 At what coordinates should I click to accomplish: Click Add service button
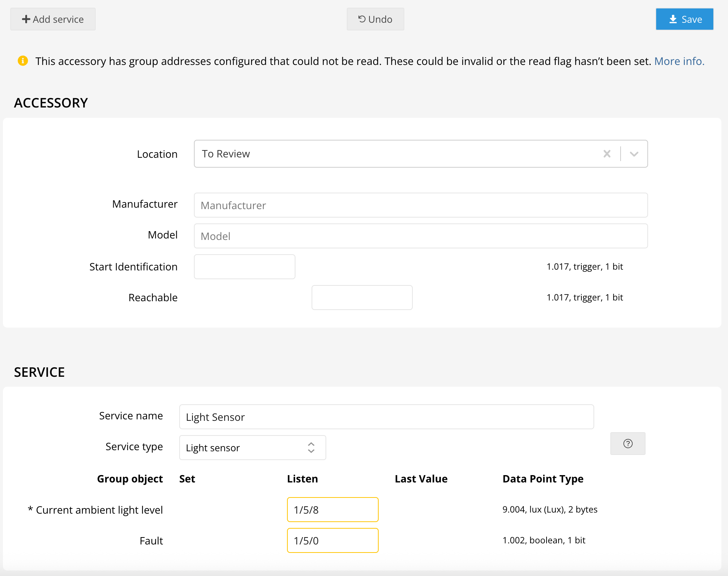click(x=53, y=19)
